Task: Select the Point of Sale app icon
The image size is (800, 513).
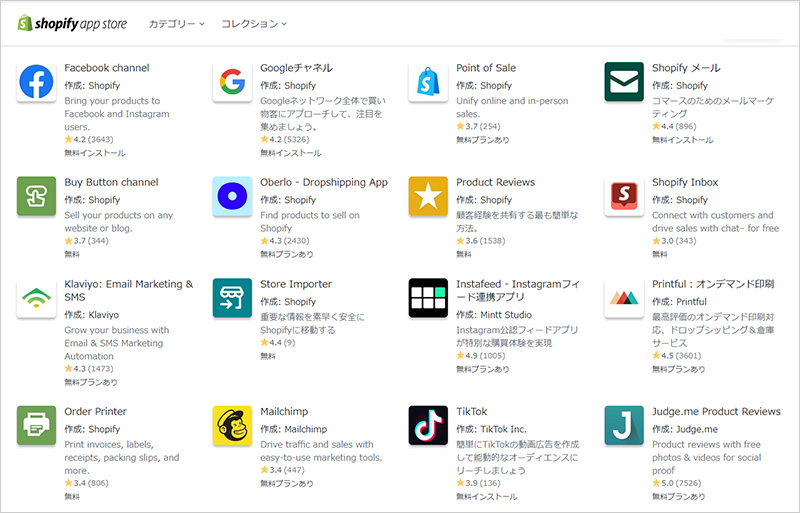Action: [x=428, y=82]
